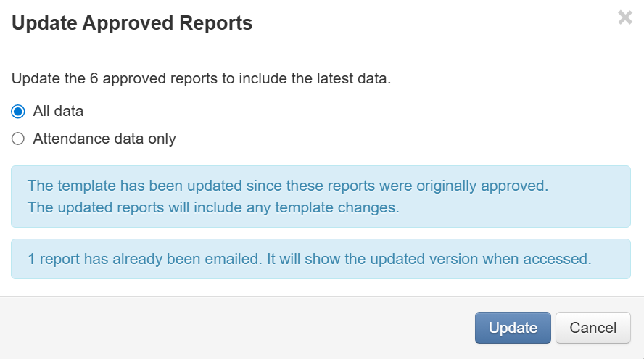Viewport: 644px width, 359px height.
Task: Click the empty header space beside the title
Action: pos(435,23)
